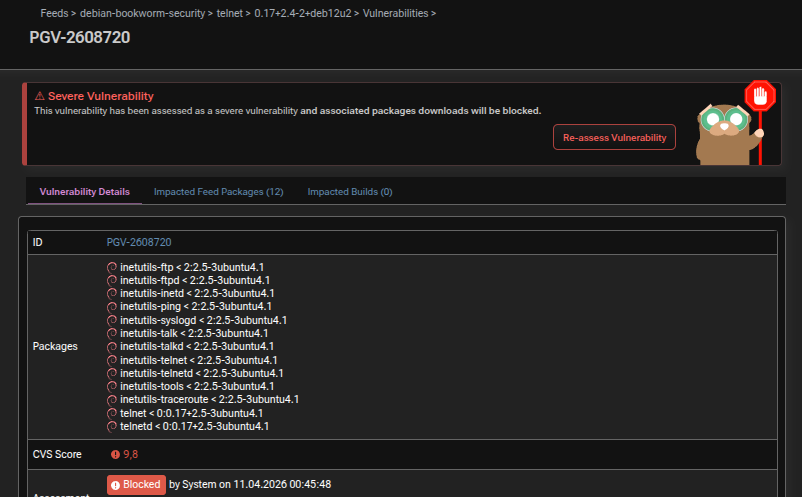Screen dimensions: 802x497
Task: Click the red Blocked assessment badge
Action: (136, 484)
